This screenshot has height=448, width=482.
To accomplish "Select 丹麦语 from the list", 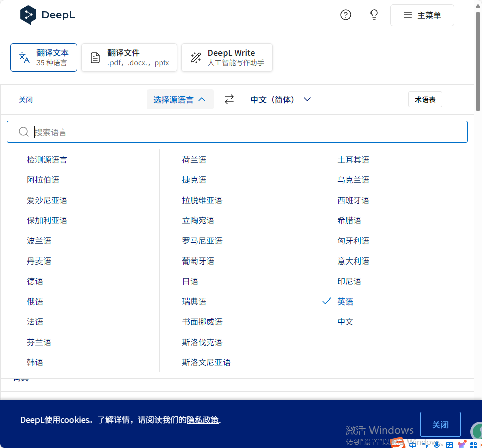I will pyautogui.click(x=39, y=261).
